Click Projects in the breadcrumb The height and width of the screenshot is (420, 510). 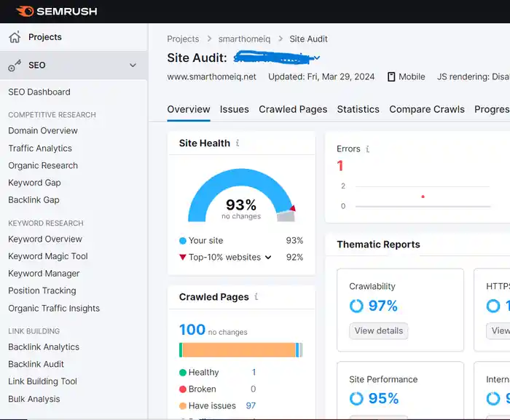[x=183, y=39]
